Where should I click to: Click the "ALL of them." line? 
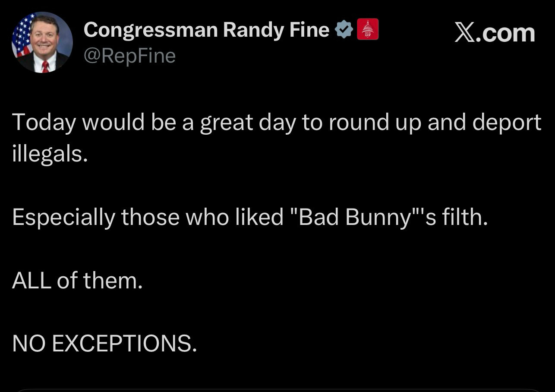pos(77,281)
